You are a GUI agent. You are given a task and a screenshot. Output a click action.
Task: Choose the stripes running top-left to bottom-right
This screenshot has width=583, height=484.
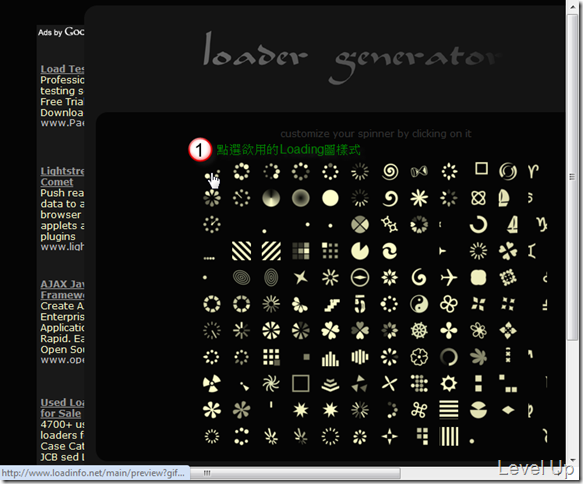point(241,251)
